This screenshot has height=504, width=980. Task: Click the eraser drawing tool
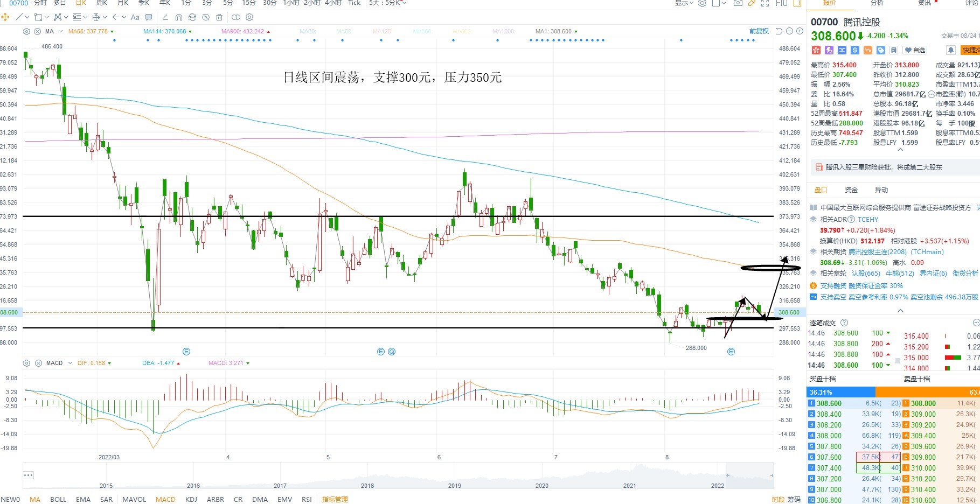click(165, 17)
